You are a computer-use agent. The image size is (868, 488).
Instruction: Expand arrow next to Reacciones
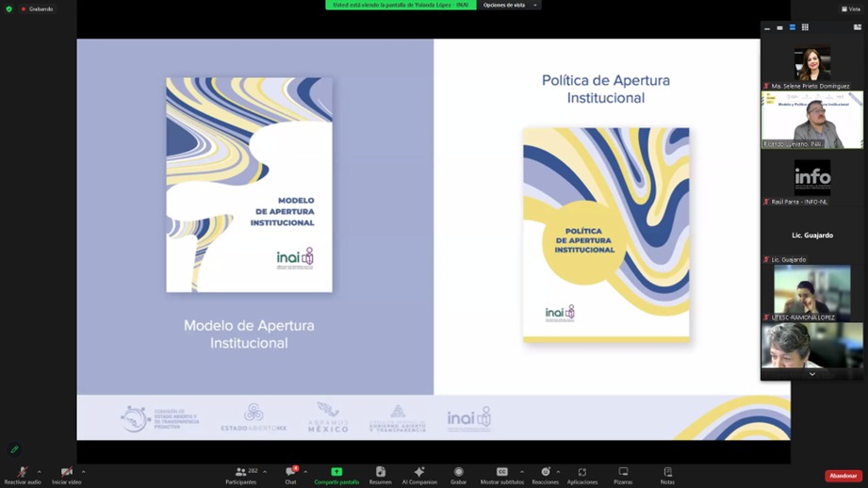558,472
